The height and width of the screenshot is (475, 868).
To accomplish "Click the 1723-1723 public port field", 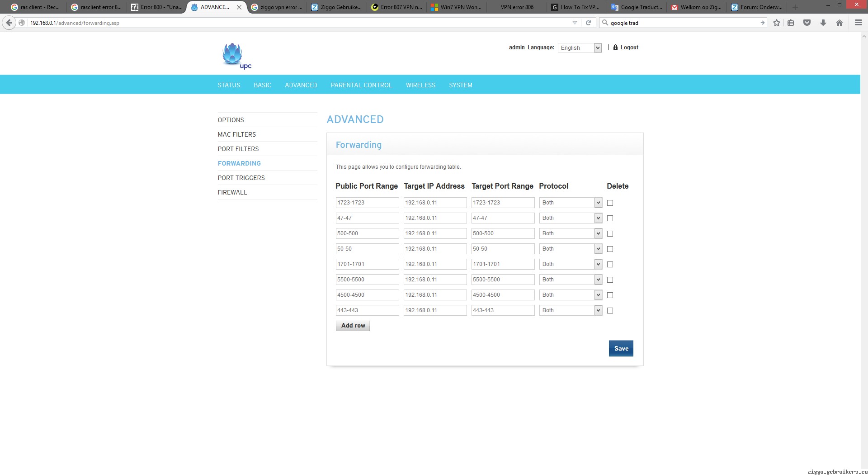I will 367,203.
